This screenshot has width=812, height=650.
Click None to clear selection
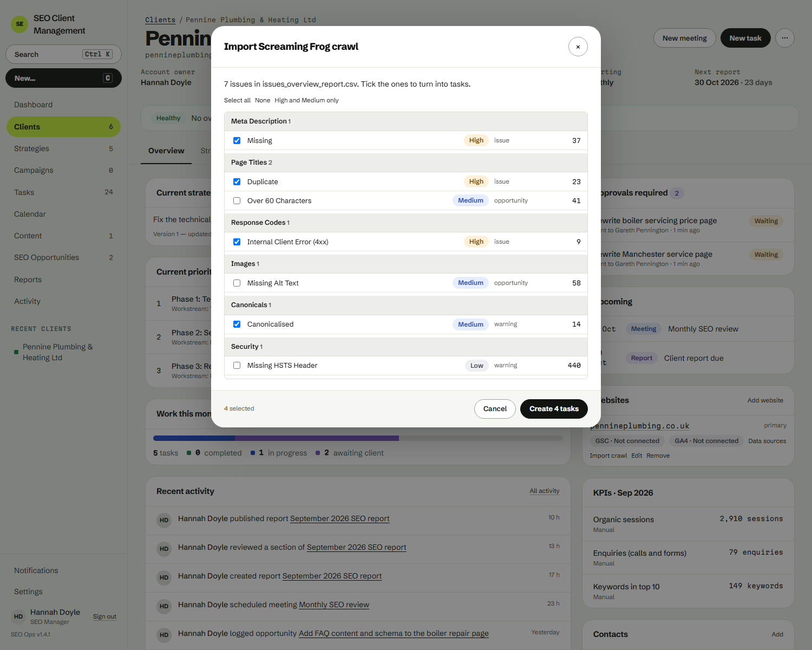pos(263,100)
